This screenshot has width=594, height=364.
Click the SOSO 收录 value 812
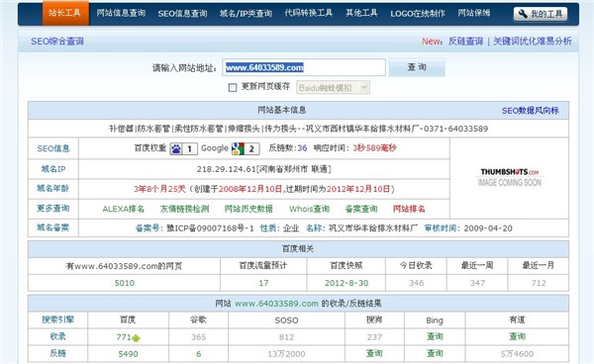[286, 337]
